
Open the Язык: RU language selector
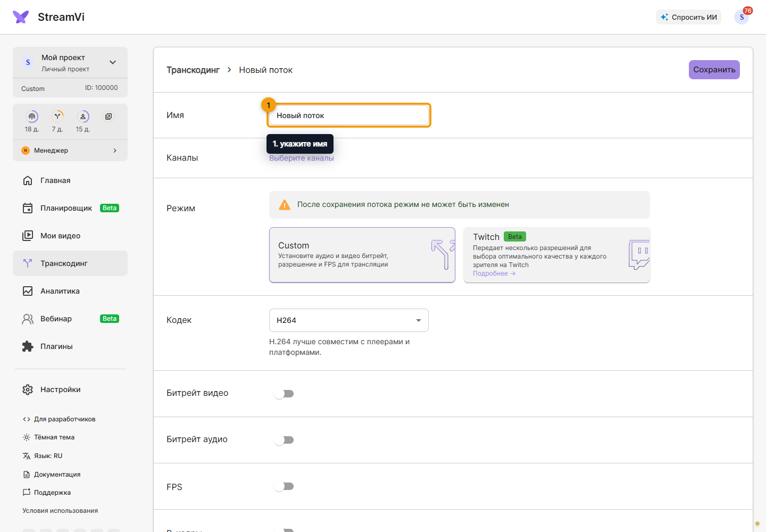point(43,456)
